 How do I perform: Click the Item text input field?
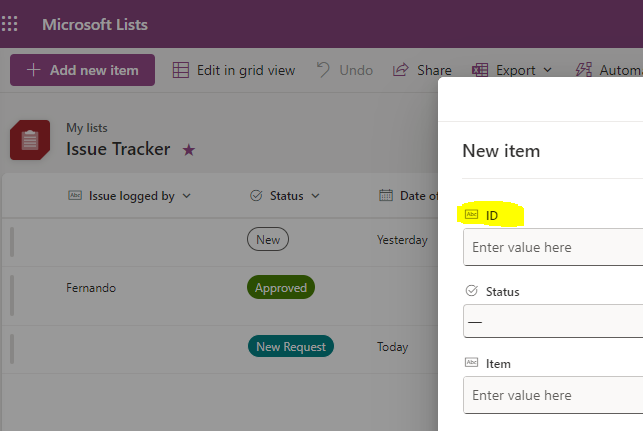[553, 395]
